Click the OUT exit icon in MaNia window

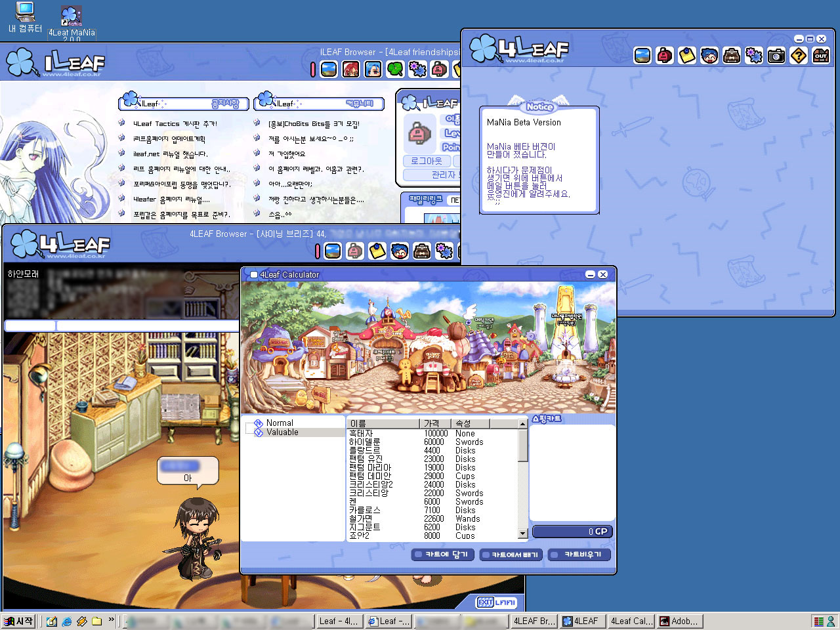pos(821,56)
